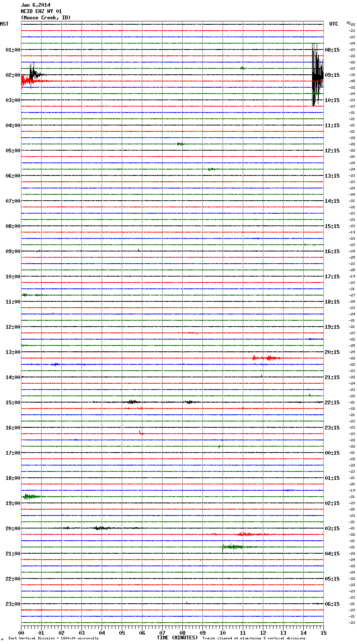Select the 08:15 UTC time label
This screenshot has width=357, height=644.
point(332,50)
